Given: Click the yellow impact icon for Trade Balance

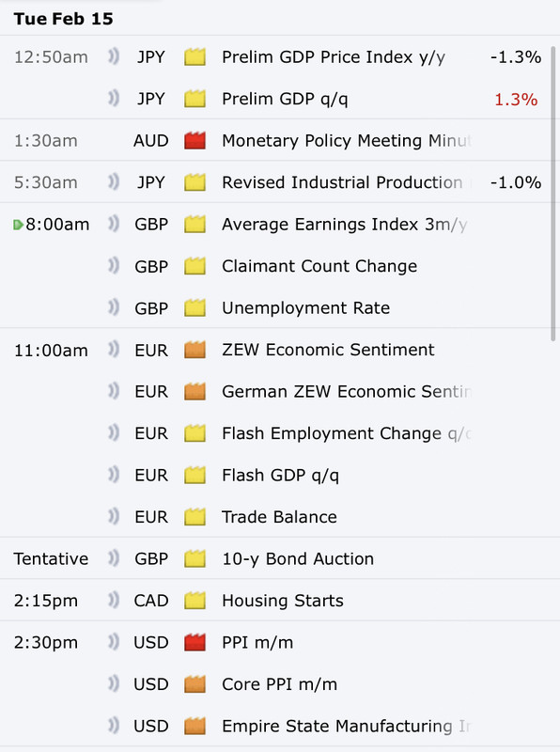Looking at the screenshot, I should (194, 517).
